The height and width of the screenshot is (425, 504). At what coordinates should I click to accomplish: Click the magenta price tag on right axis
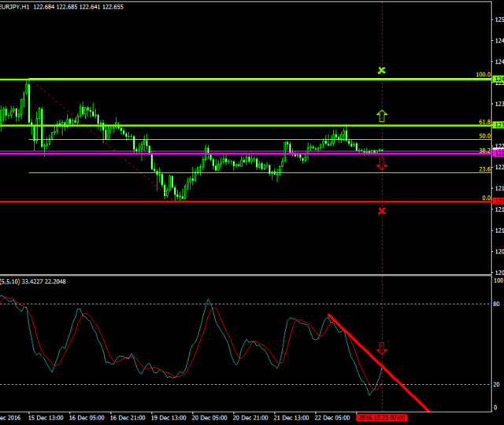click(498, 153)
